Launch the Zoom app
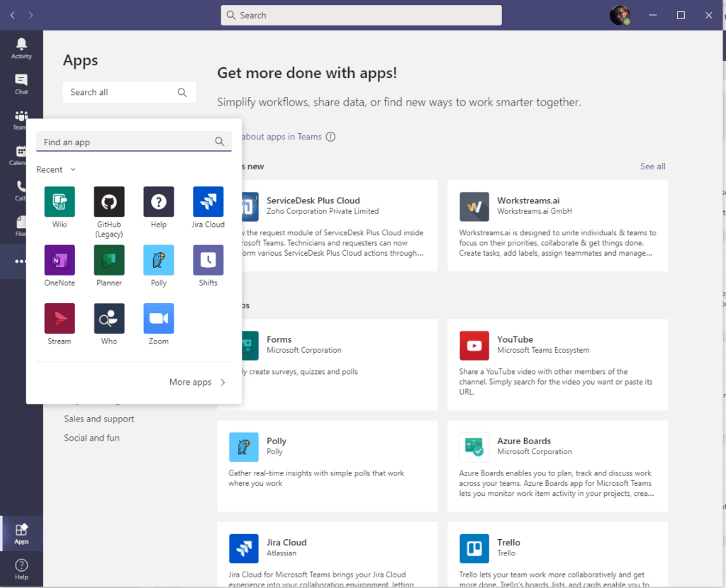The image size is (726, 588). 158,318
